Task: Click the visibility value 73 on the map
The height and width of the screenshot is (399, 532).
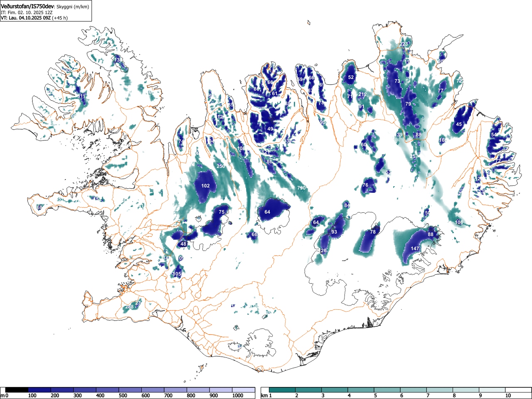Action: 397,81
